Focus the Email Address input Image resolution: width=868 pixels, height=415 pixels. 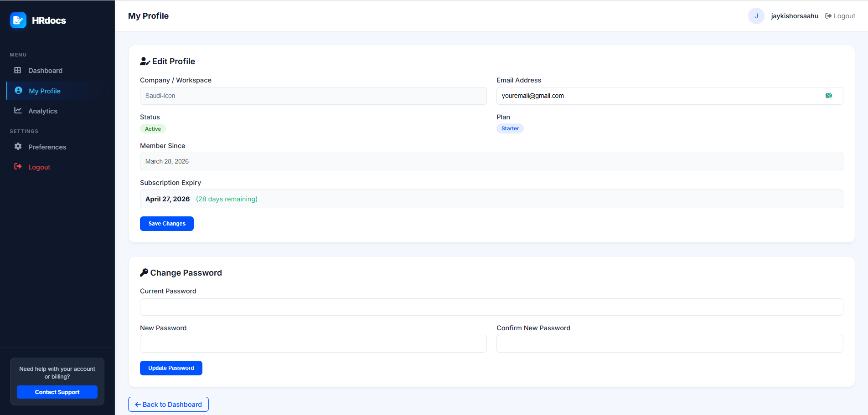click(670, 96)
